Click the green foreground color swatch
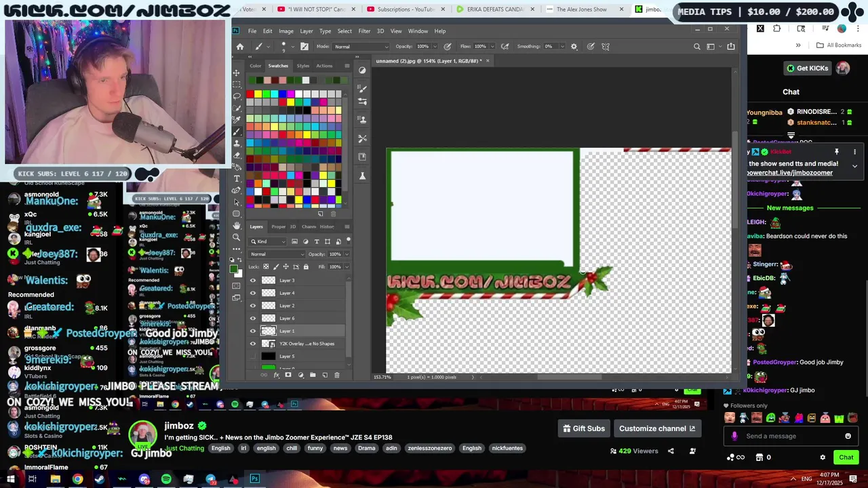The width and height of the screenshot is (868, 488). (234, 269)
